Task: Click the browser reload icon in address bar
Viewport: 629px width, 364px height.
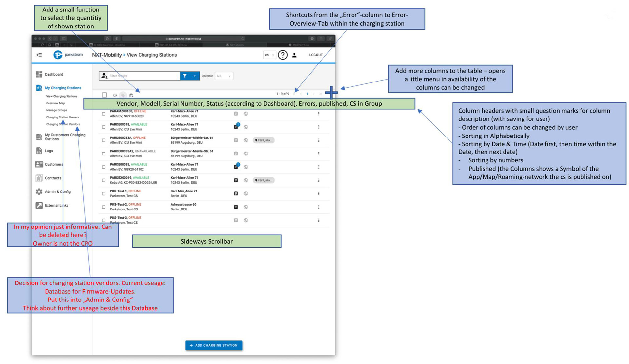Action: tap(243, 39)
